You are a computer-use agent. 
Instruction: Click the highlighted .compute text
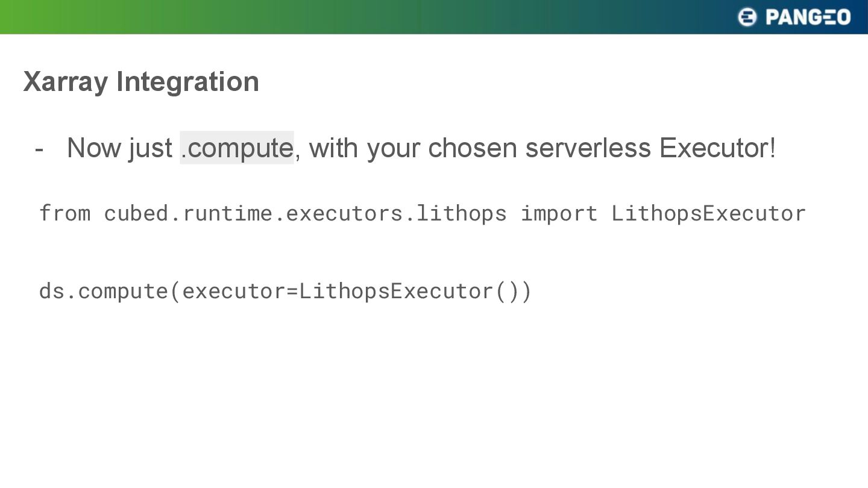[237, 148]
